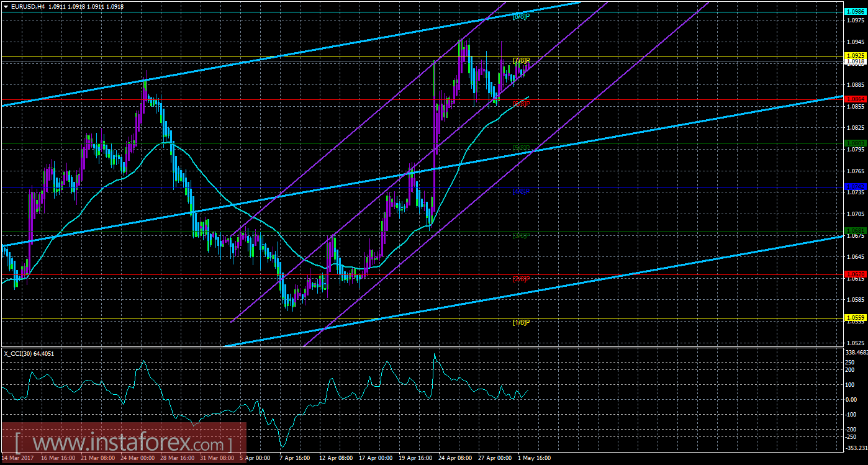Click the 0.00 value on CCI scale
The image size is (868, 465).
(x=851, y=399)
